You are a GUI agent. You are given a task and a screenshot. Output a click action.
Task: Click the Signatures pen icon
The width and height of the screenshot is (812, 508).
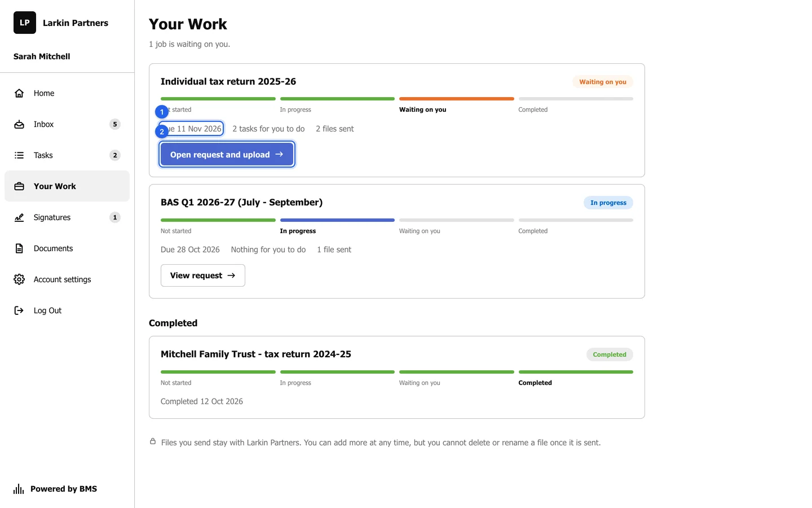click(19, 217)
